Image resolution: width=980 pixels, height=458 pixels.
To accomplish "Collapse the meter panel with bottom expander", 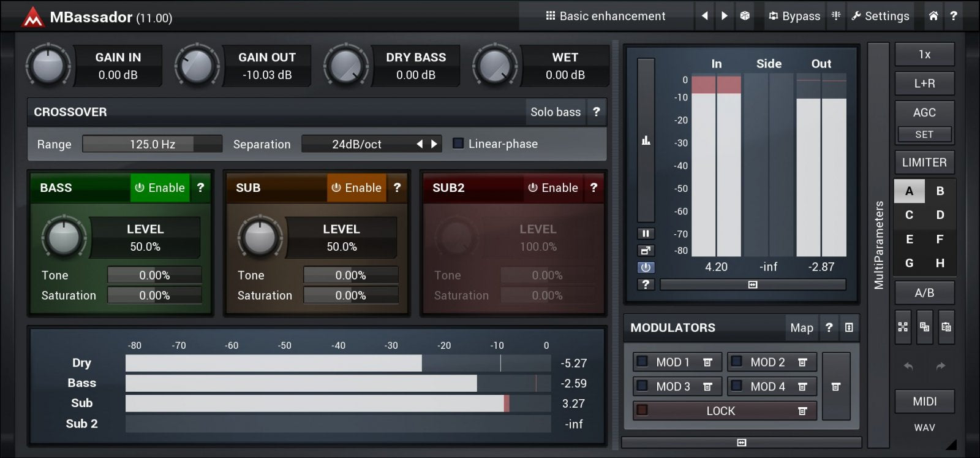I will (x=753, y=284).
